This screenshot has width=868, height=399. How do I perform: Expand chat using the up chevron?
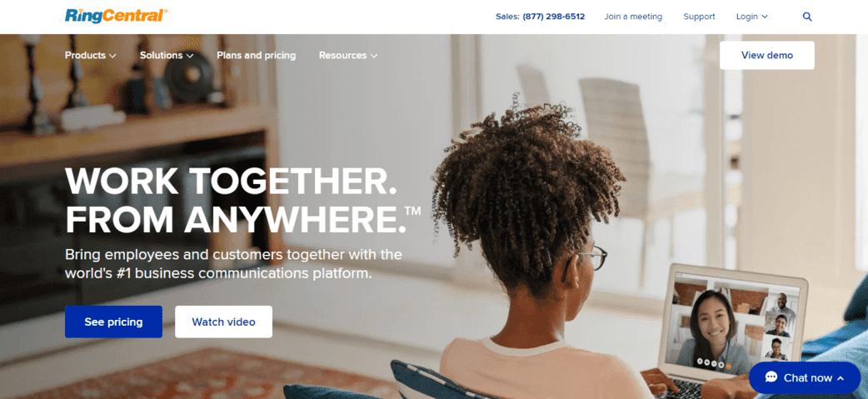click(x=841, y=378)
